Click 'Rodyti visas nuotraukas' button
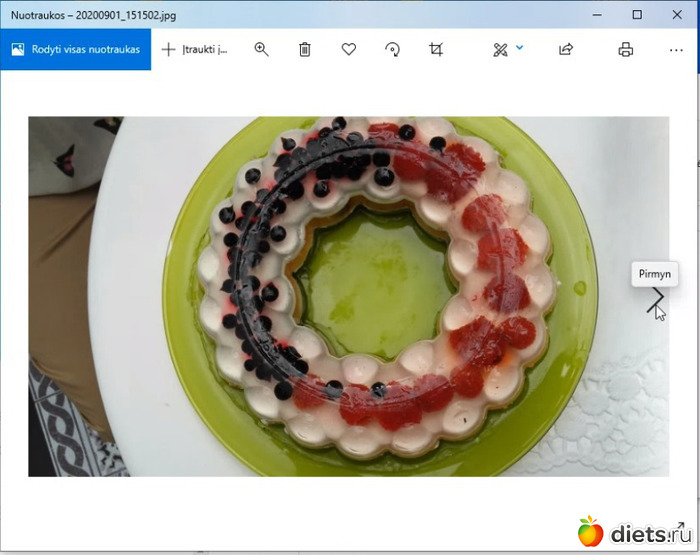This screenshot has height=555, width=700. [x=76, y=49]
